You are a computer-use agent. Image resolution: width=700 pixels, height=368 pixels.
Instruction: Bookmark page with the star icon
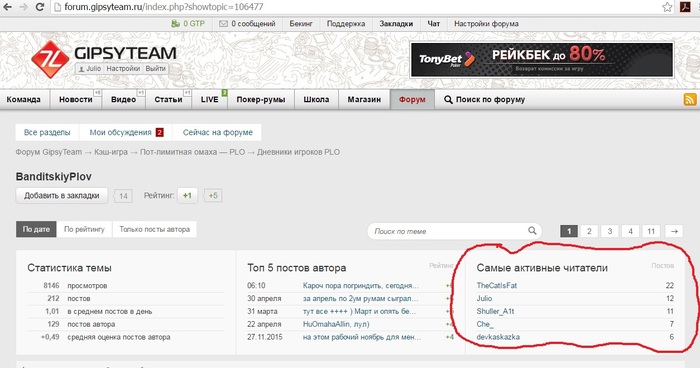[x=667, y=7]
